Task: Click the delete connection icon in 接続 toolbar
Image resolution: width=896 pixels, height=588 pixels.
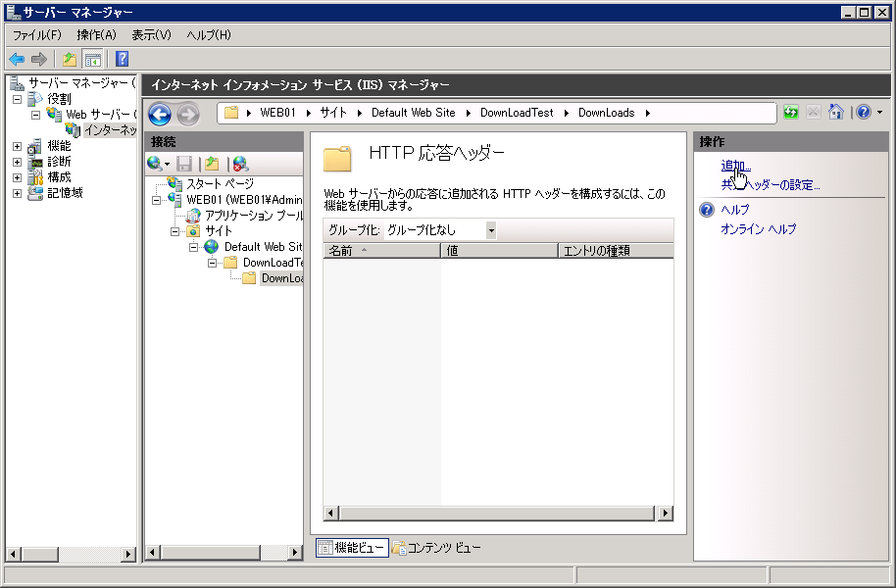Action: click(240, 164)
